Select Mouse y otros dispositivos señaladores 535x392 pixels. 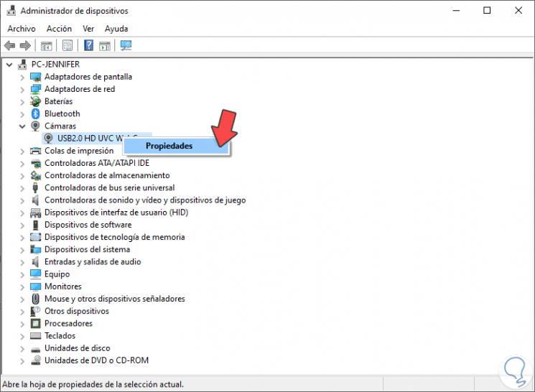(115, 299)
